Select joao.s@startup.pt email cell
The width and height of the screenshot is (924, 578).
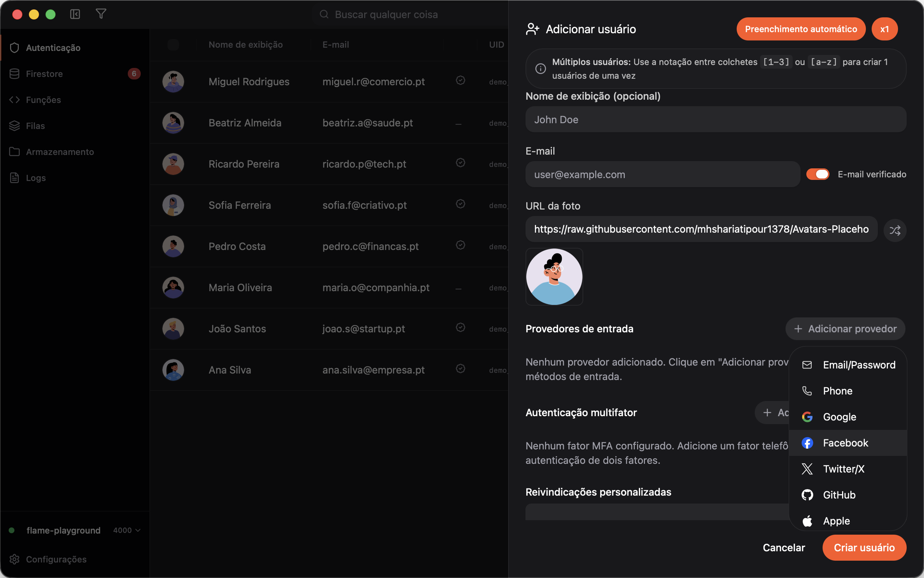(363, 329)
